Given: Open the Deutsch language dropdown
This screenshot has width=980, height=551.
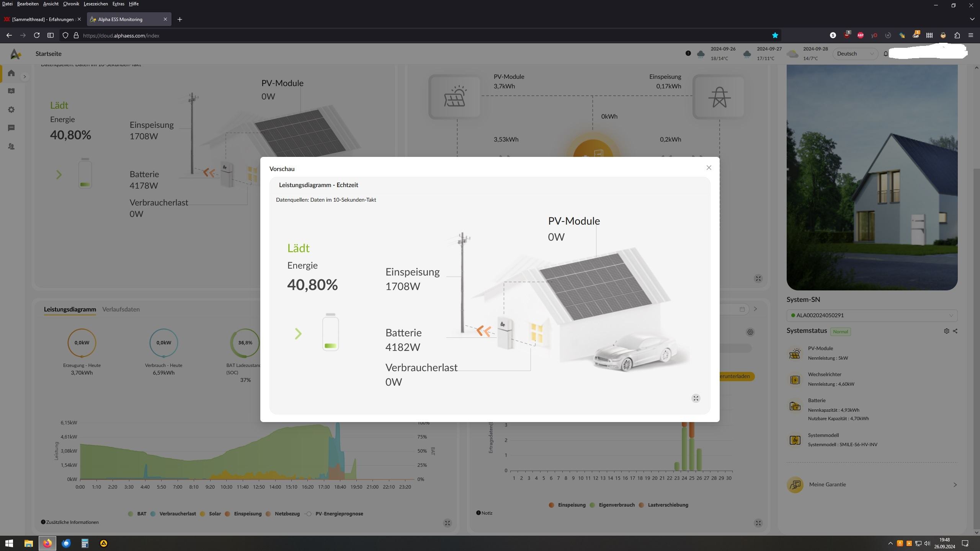Looking at the screenshot, I should pos(855,54).
